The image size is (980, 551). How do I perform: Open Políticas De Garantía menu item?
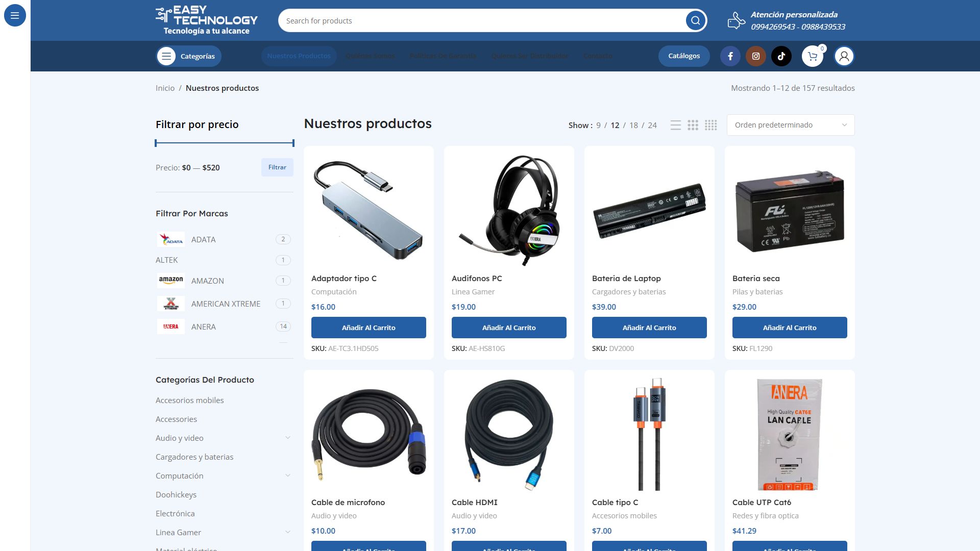(x=443, y=56)
